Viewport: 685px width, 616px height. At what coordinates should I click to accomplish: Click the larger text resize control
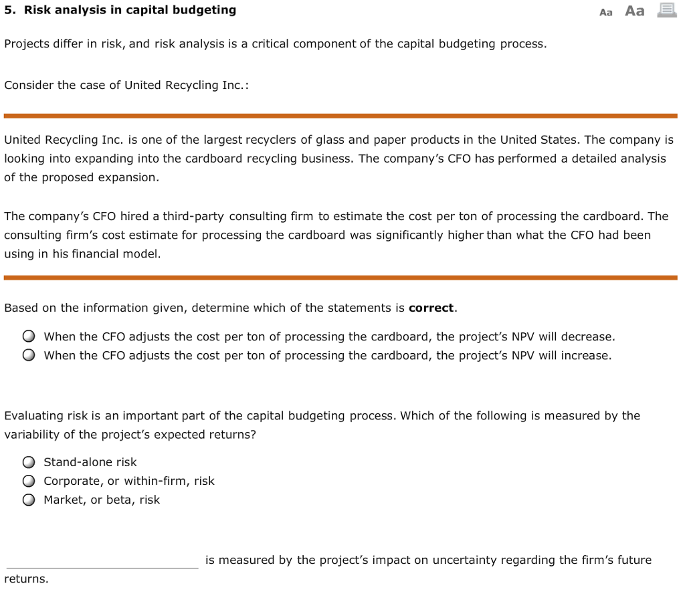(x=633, y=11)
